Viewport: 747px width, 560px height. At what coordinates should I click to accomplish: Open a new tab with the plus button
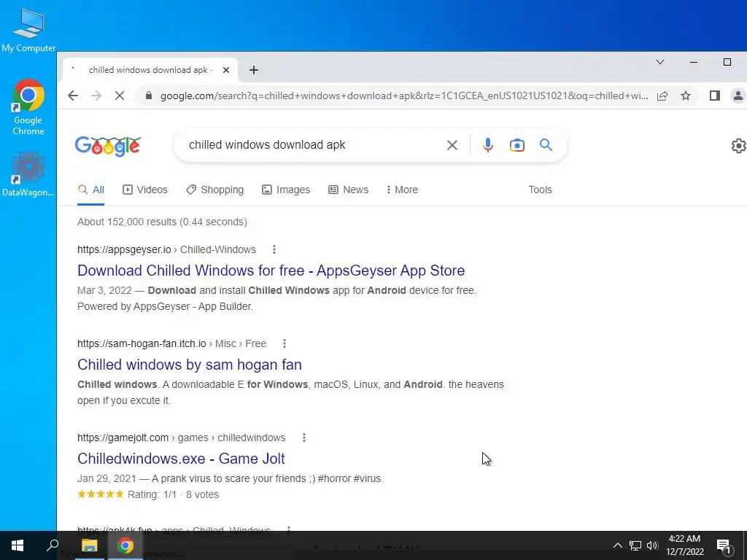point(253,70)
